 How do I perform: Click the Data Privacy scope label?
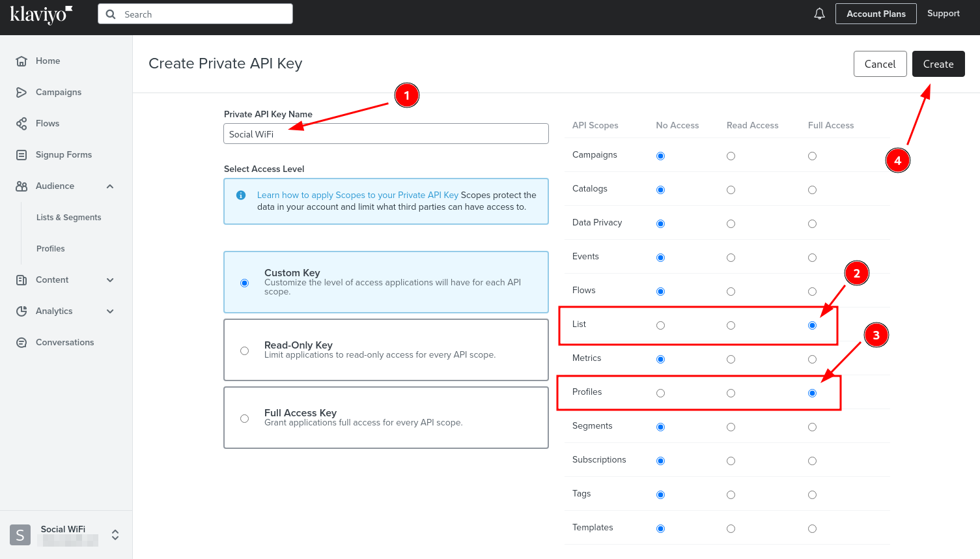coord(597,222)
